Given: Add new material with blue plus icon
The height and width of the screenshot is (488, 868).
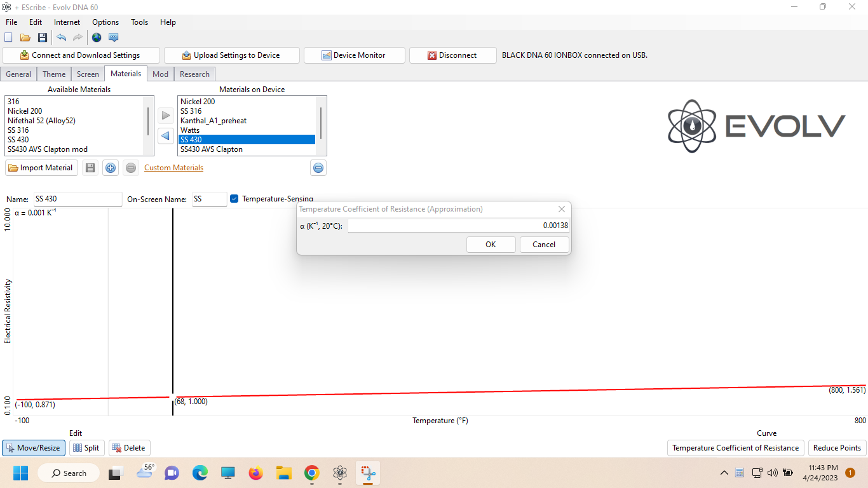Looking at the screenshot, I should tap(111, 168).
